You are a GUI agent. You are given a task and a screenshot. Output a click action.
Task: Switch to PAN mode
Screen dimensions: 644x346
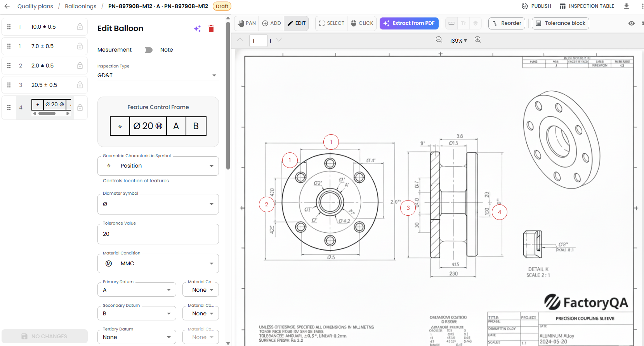click(247, 23)
